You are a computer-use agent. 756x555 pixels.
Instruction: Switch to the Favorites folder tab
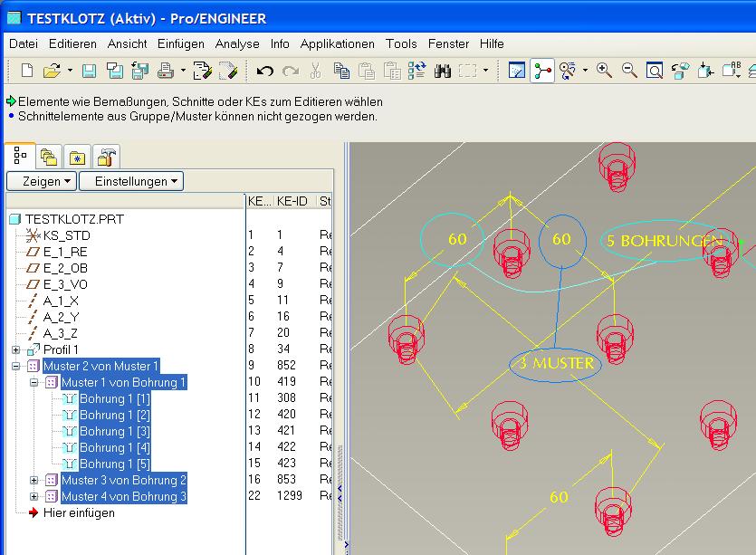point(77,158)
